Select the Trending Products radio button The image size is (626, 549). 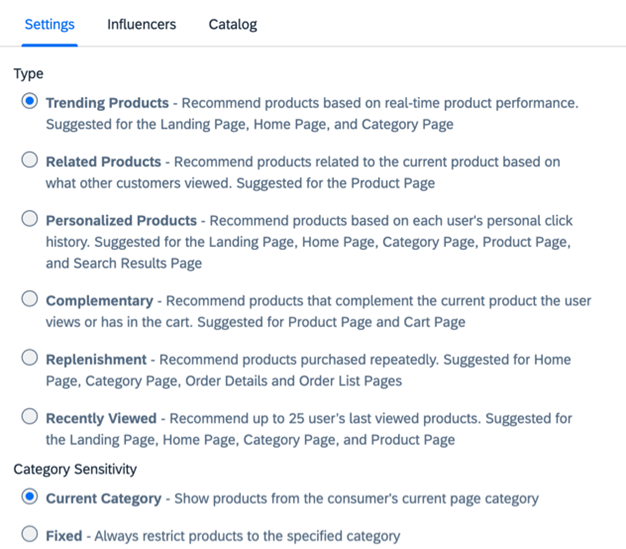30,101
